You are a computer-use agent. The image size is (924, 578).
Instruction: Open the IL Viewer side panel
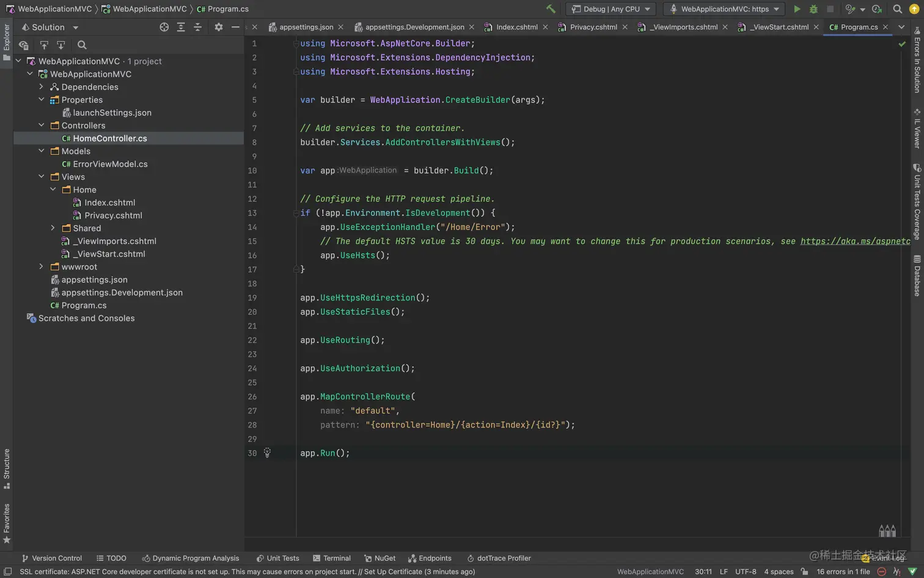point(917,128)
